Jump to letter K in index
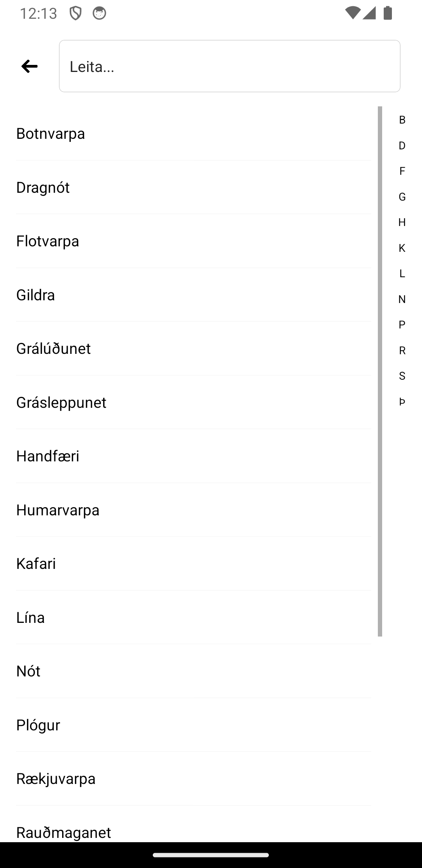422x868 pixels. [x=402, y=248]
